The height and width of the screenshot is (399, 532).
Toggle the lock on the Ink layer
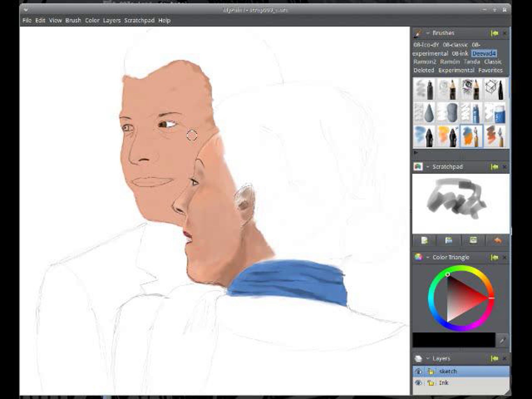pos(431,383)
